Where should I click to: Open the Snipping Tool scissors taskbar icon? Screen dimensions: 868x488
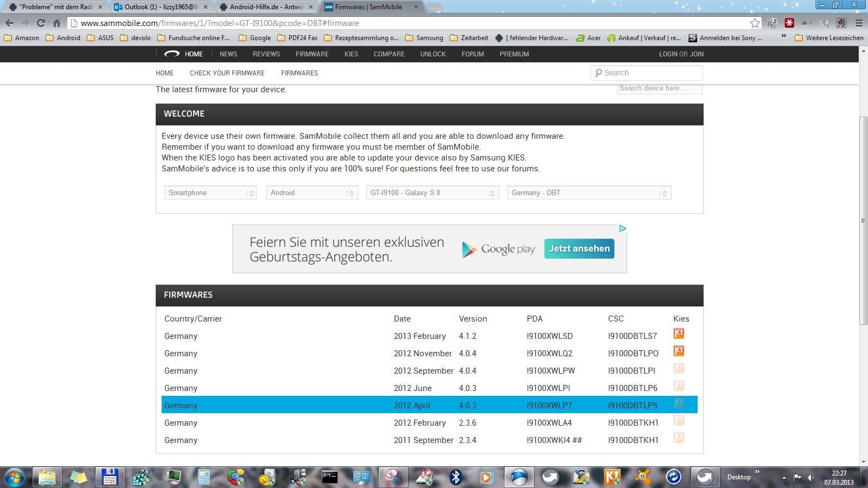tap(392, 477)
